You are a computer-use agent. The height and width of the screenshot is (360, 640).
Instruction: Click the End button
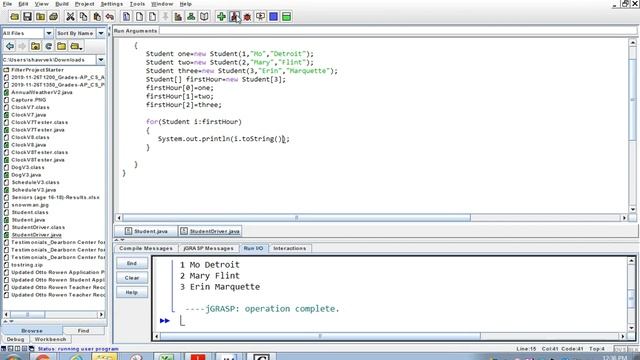click(132, 263)
